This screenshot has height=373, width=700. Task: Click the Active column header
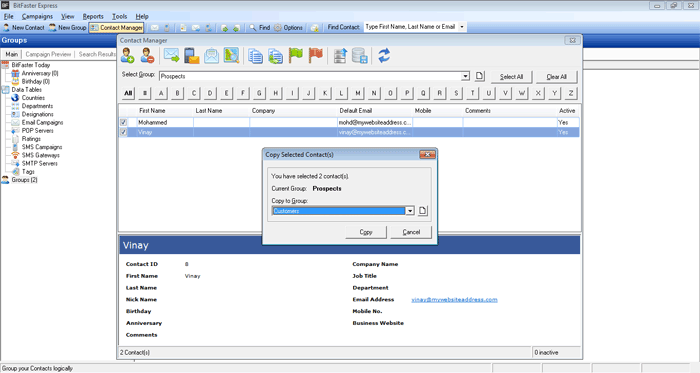pos(567,111)
